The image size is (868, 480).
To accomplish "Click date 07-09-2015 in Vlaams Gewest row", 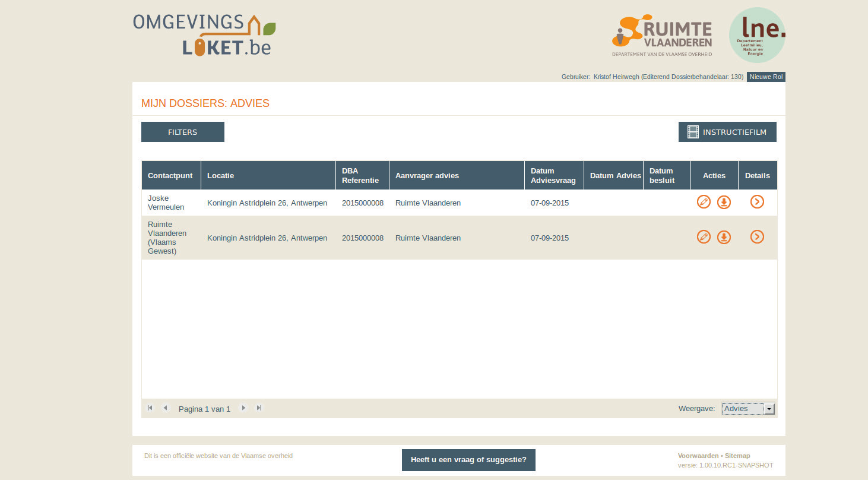I will pos(550,238).
